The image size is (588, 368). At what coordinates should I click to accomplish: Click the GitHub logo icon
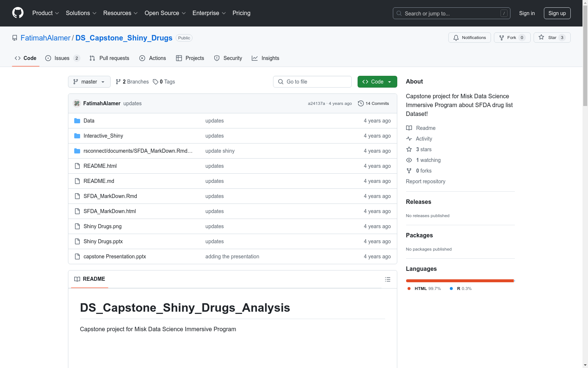click(x=18, y=13)
